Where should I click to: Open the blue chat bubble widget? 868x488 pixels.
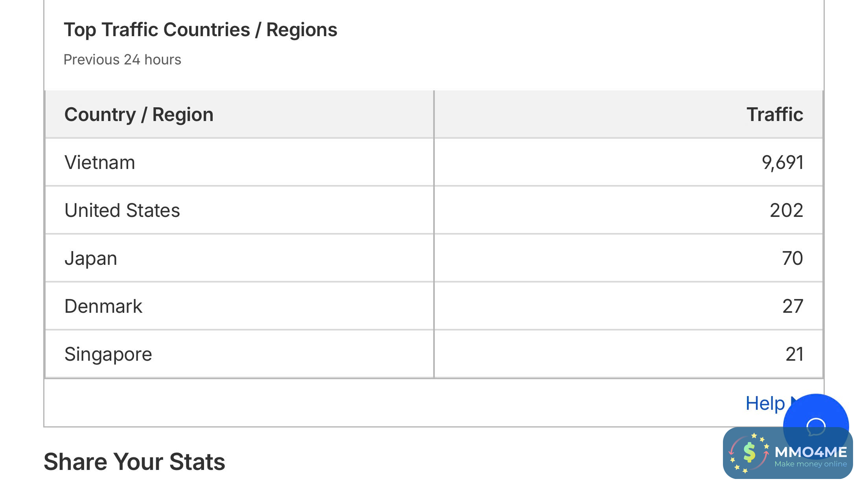tap(815, 416)
